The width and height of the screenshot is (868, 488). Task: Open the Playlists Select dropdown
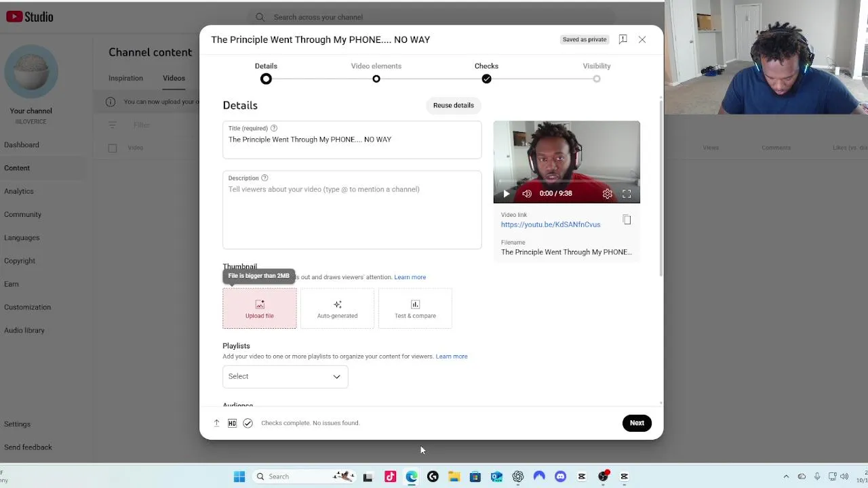(285, 377)
